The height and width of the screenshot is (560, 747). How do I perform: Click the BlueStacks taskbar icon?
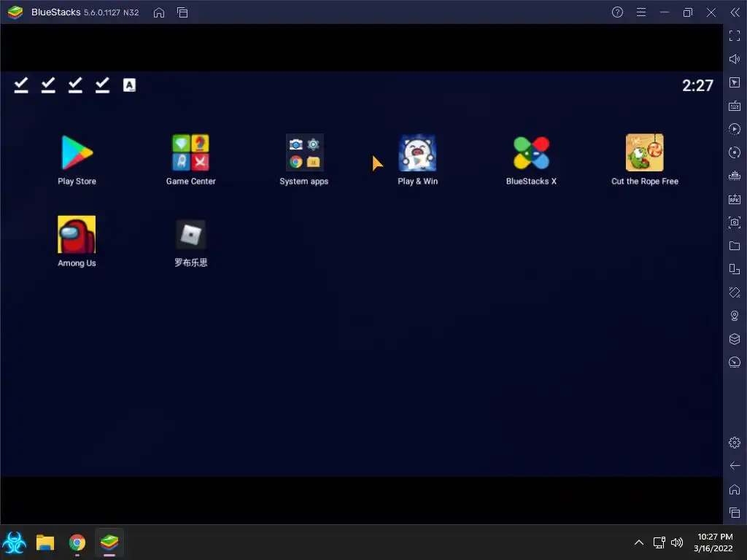pyautogui.click(x=109, y=542)
